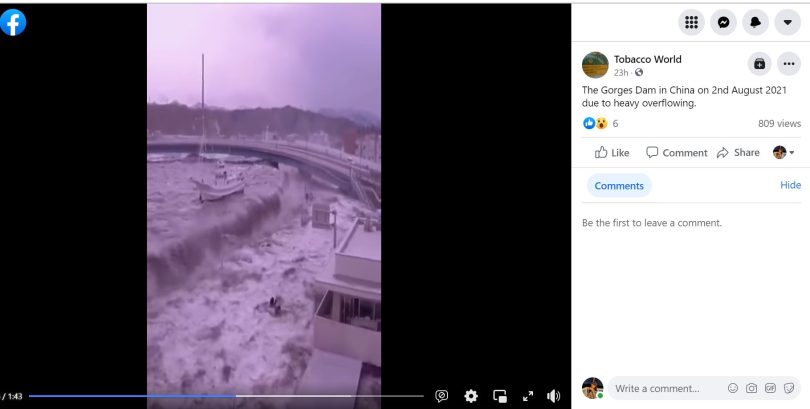Open the Facebook home logo

(x=12, y=23)
